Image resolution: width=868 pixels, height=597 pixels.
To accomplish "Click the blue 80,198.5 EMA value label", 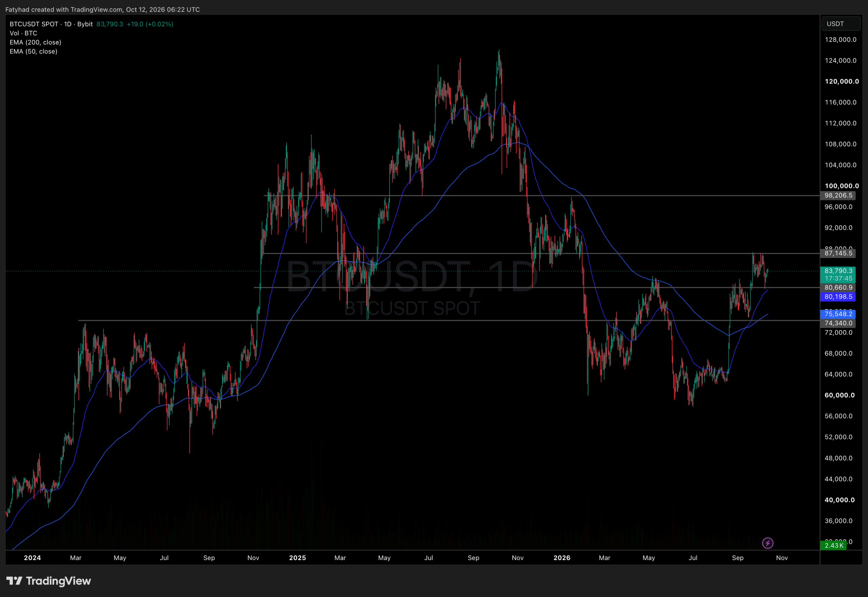I will 838,296.
